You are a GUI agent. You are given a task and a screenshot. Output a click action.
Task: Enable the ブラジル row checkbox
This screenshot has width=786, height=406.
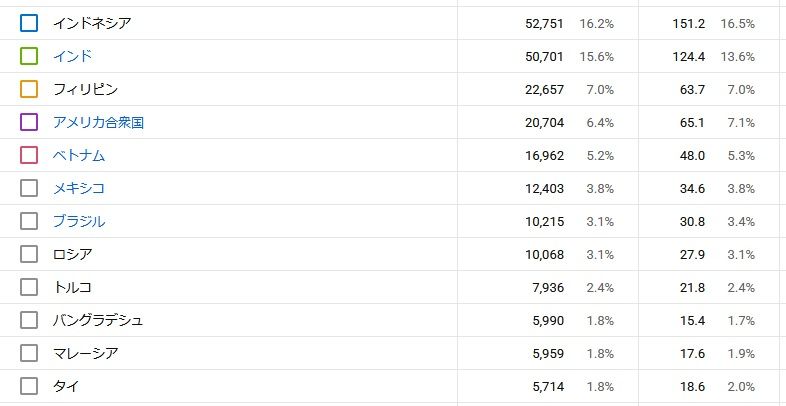click(29, 221)
